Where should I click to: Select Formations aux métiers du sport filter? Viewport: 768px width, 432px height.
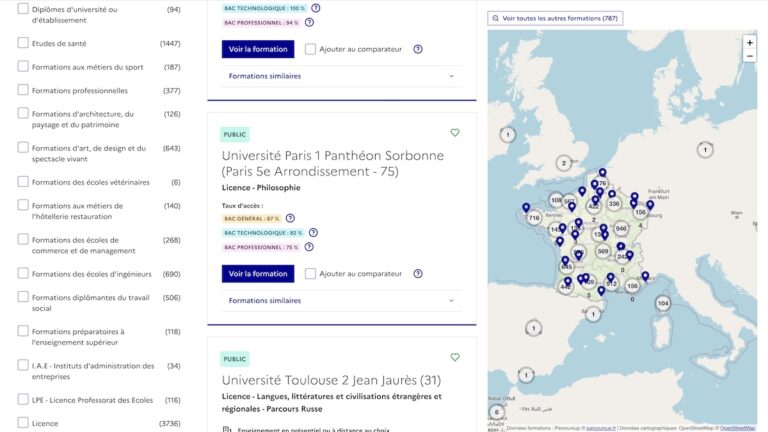(x=23, y=67)
